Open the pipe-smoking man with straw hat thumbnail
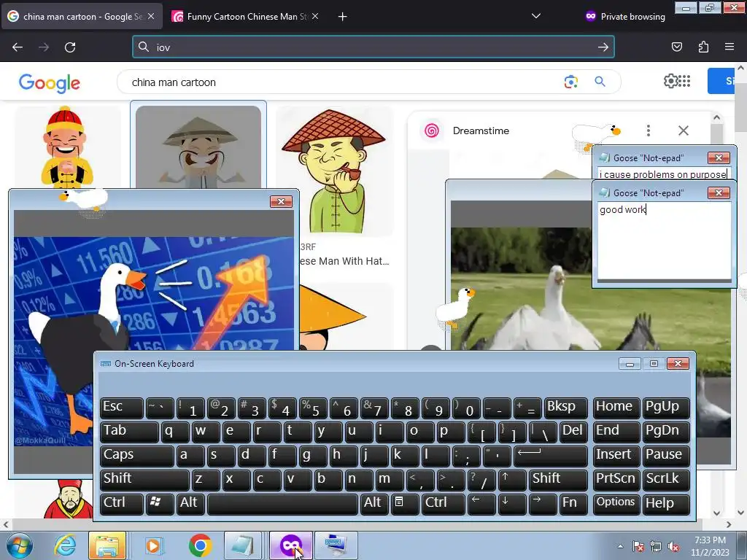This screenshot has height=560, width=747. 334,171
